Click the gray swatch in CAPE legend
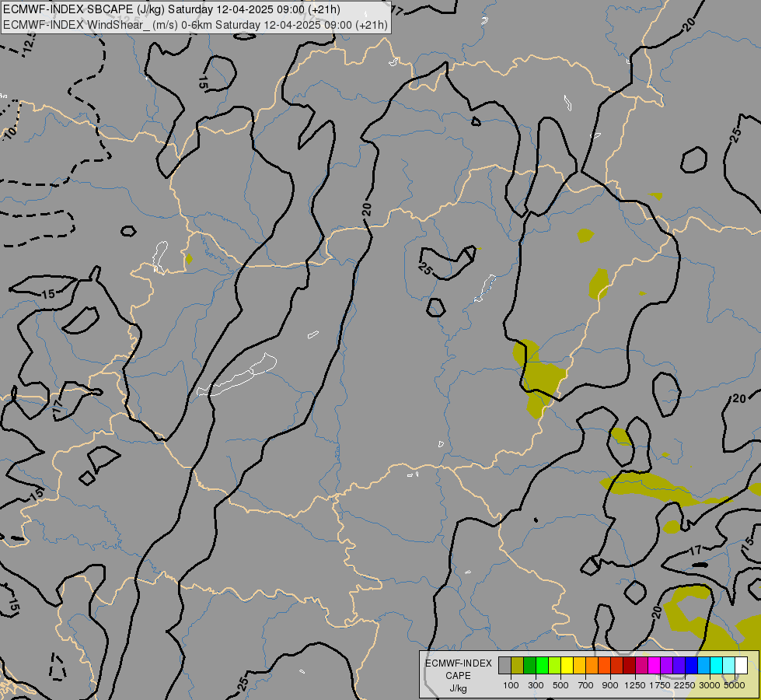 [x=504, y=666]
